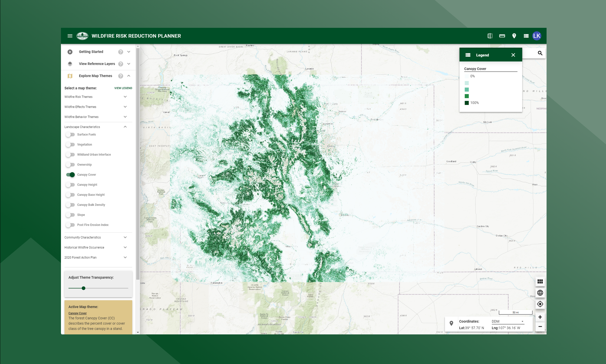Enable the Surface Fuels toggle
606x364 pixels.
[70, 135]
